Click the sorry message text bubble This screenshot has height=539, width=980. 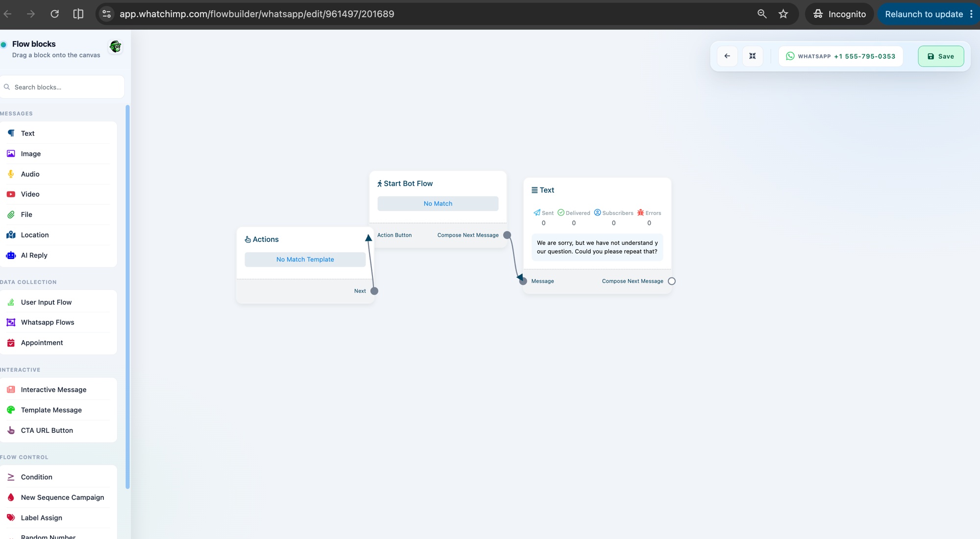point(597,247)
